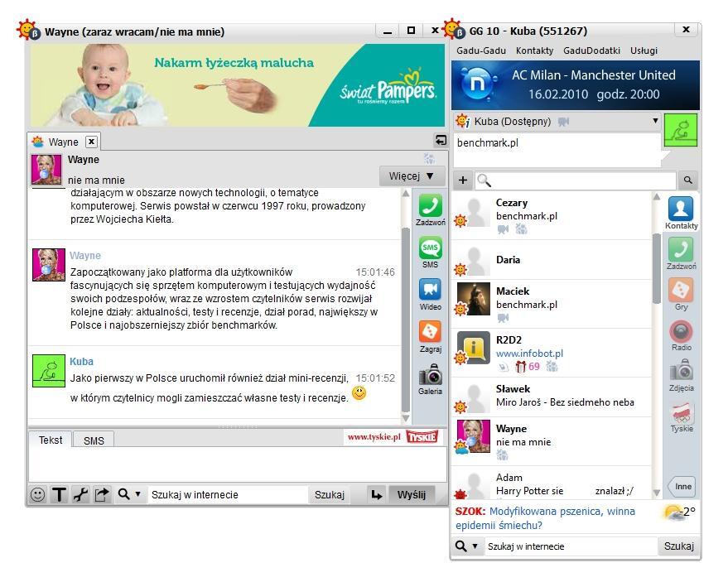Switch to the SMS tab below the chat
Viewport: 728px width, 582px height.
click(x=94, y=440)
